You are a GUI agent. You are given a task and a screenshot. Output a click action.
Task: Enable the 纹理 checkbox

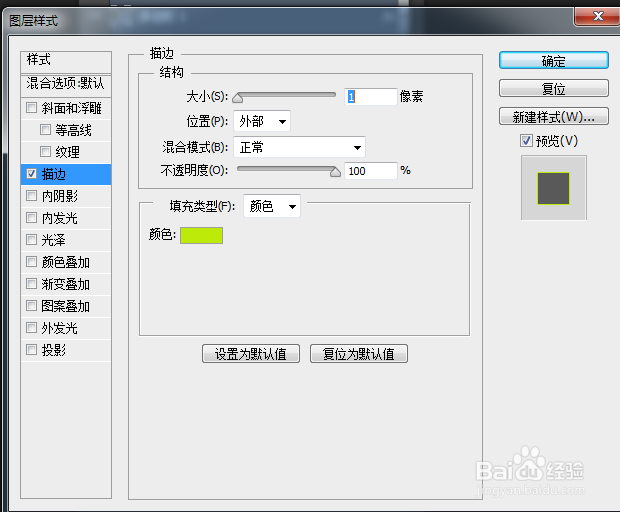pyautogui.click(x=45, y=151)
